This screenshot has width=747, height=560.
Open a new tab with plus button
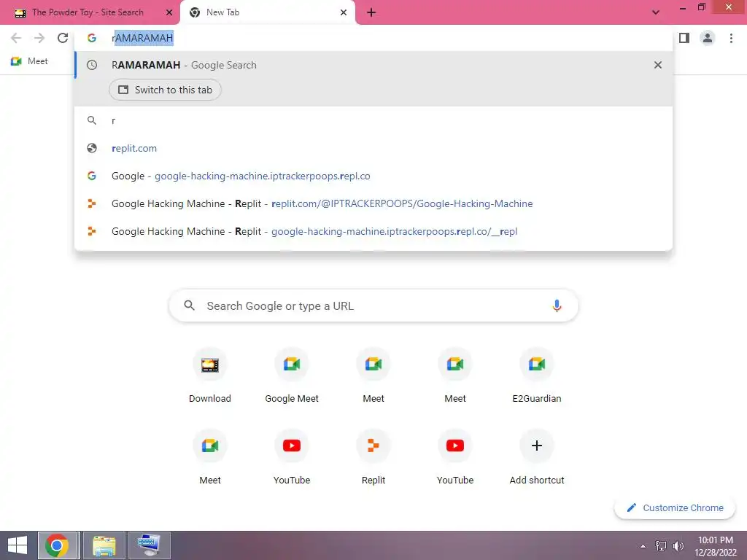coord(371,12)
